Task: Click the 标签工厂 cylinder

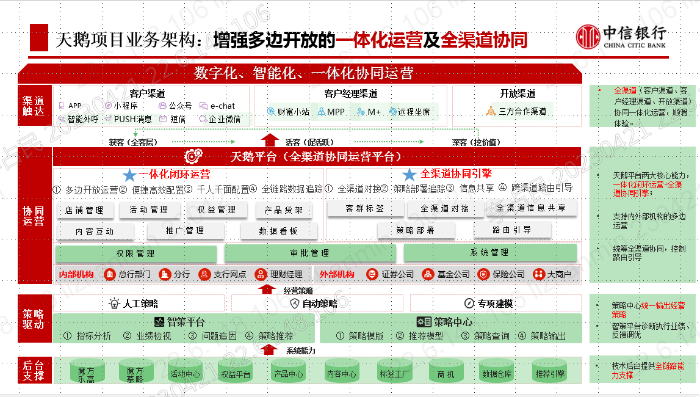Action: (395, 371)
